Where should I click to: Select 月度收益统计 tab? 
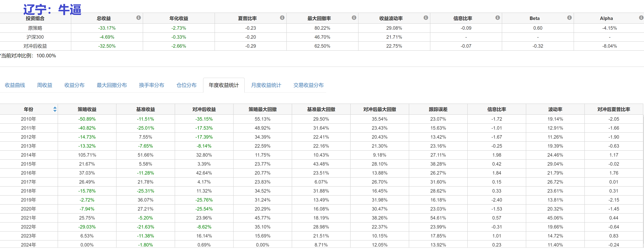[266, 85]
